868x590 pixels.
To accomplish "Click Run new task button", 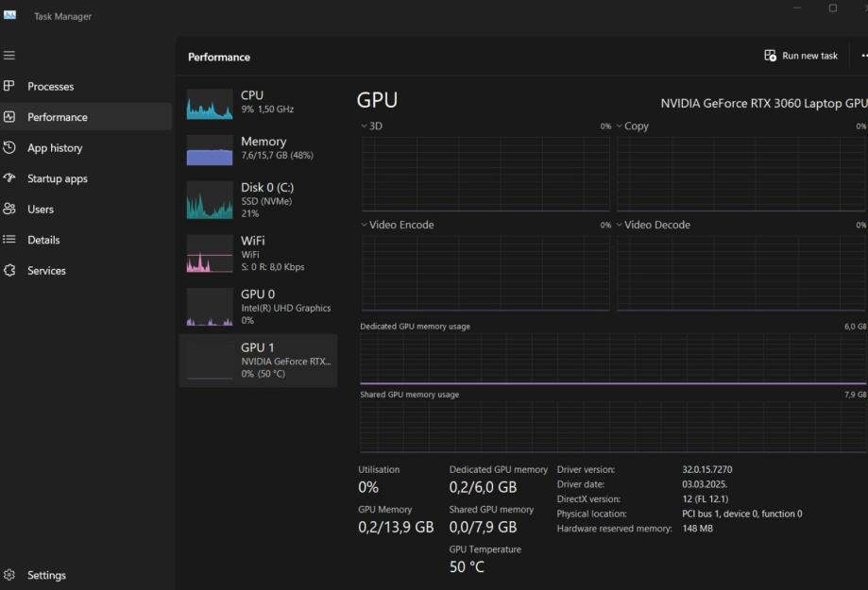I will 801,56.
